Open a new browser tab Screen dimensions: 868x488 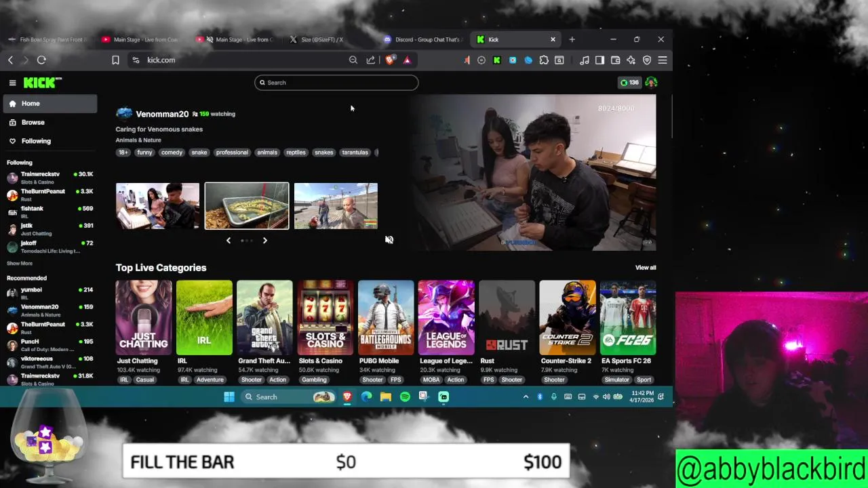[572, 39]
